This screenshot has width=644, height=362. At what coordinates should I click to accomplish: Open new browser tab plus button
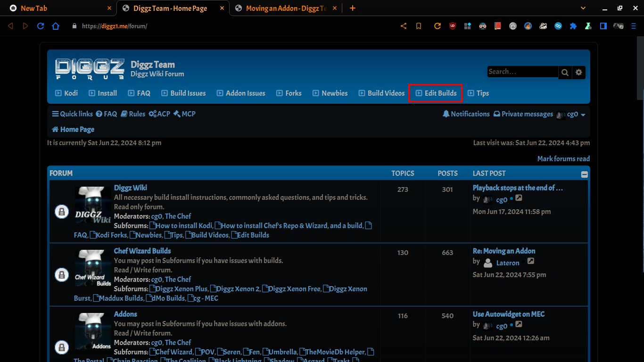(353, 8)
